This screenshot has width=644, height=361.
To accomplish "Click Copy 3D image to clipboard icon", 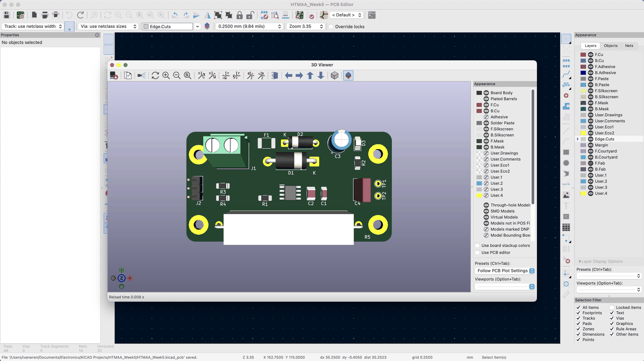I will click(x=128, y=76).
